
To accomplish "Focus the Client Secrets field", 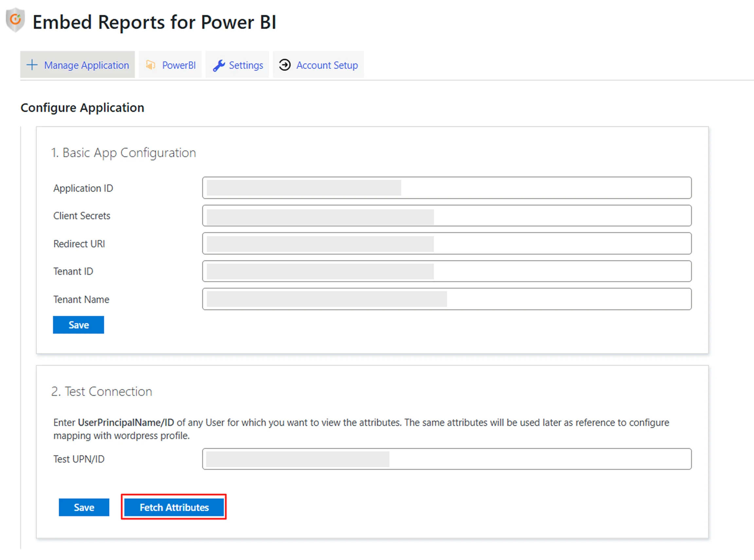I will (447, 216).
